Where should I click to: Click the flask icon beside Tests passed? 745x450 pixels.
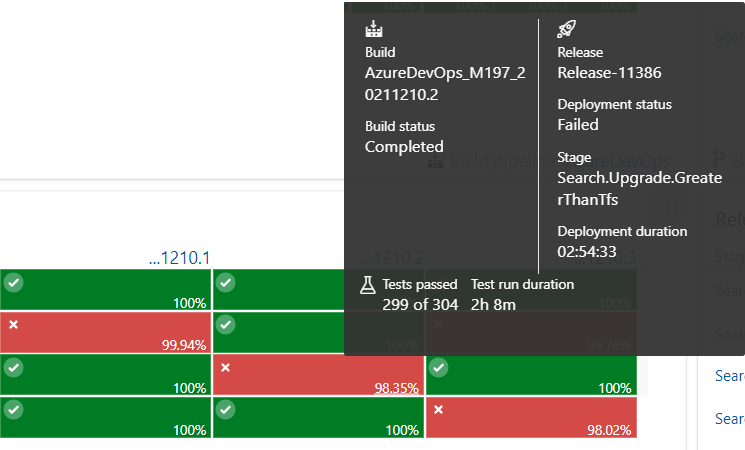point(367,285)
